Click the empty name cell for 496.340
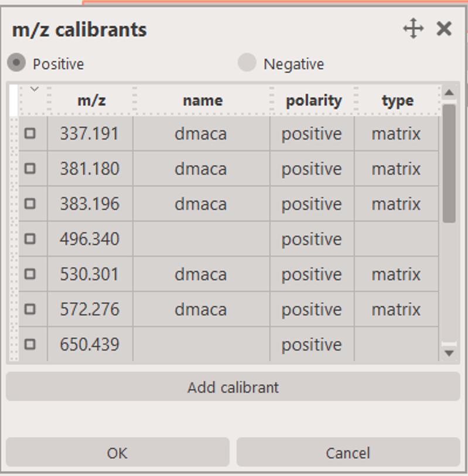This screenshot has height=476, width=468. point(201,239)
